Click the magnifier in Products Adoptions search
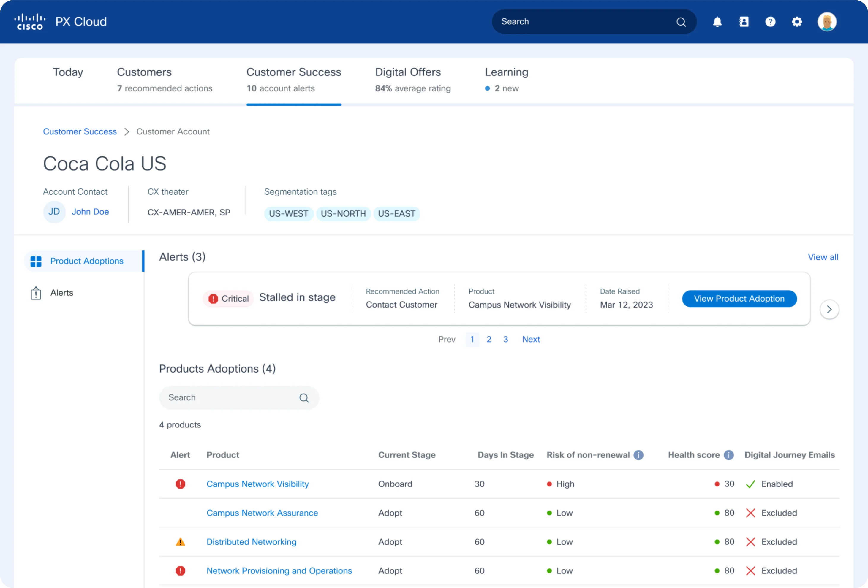Image resolution: width=868 pixels, height=588 pixels. tap(304, 398)
